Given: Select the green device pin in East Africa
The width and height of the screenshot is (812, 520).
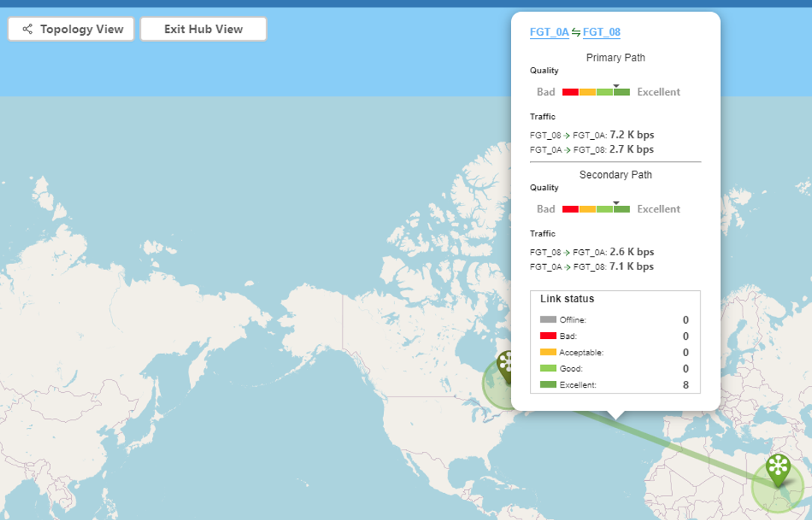Looking at the screenshot, I should click(776, 468).
